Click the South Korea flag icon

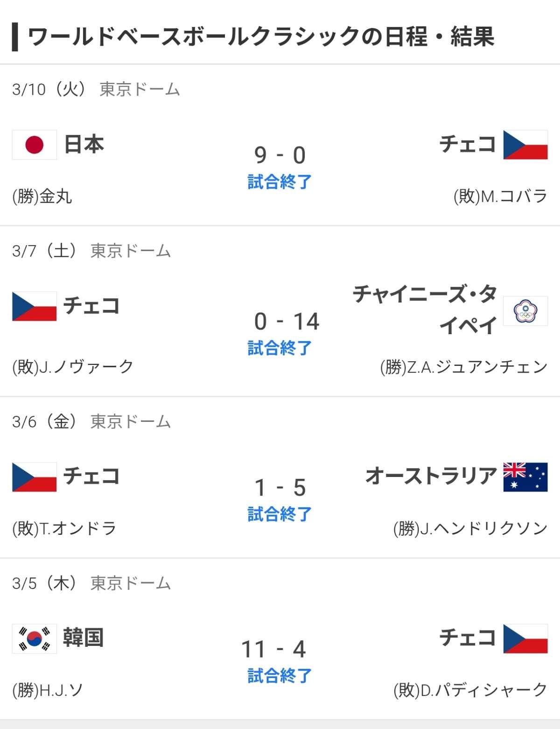click(35, 638)
